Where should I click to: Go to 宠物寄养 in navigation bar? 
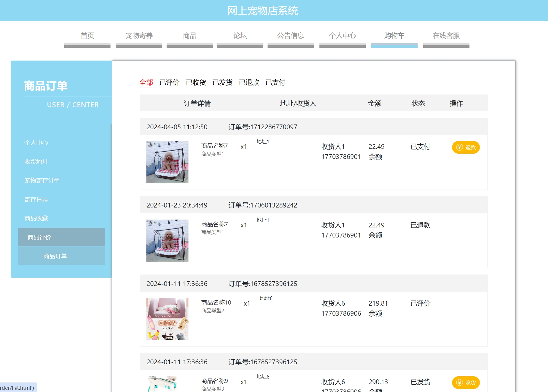[139, 36]
